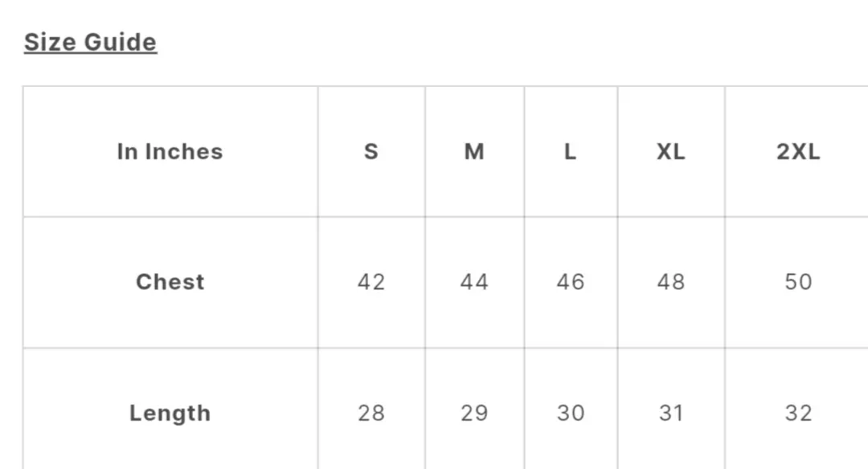Click the word Guide in the heading
The width and height of the screenshot is (868, 469).
[120, 42]
